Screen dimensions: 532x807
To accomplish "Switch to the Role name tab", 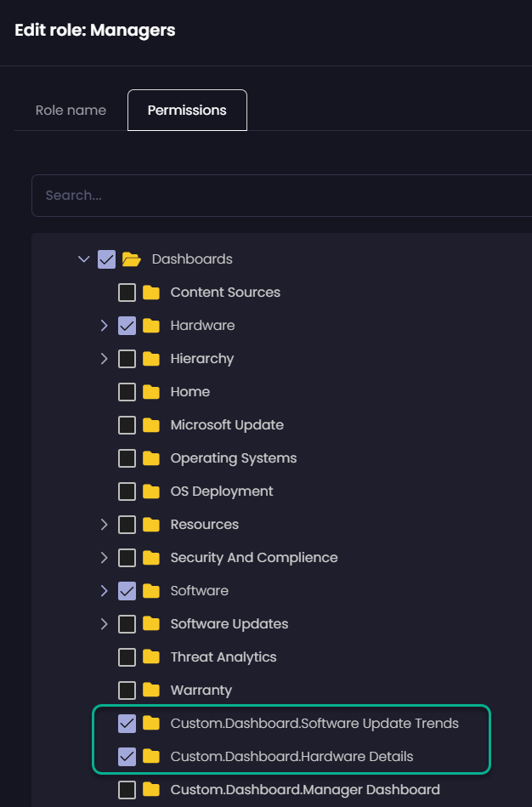I will (x=71, y=111).
